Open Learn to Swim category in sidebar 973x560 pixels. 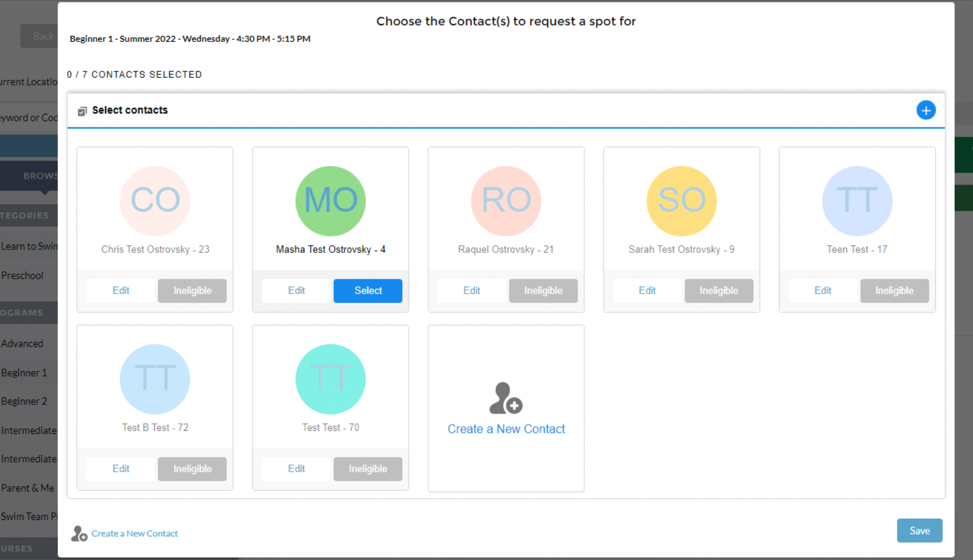click(29, 246)
